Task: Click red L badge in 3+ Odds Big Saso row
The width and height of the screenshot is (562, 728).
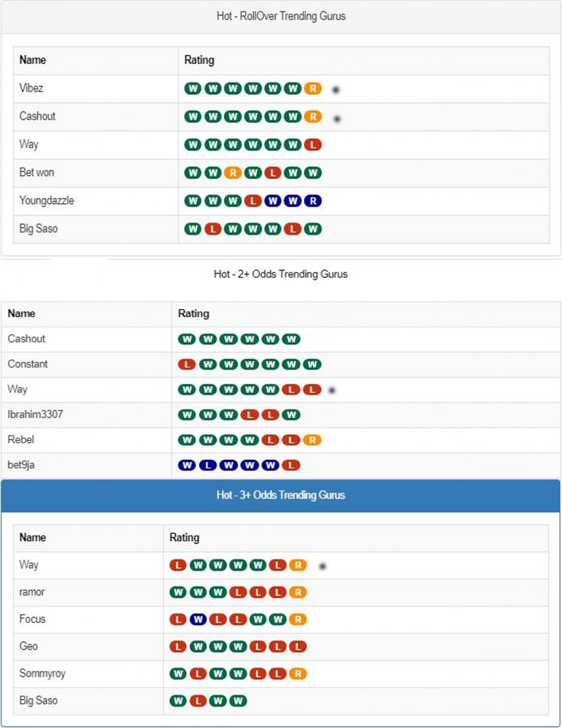Action: 198,700
